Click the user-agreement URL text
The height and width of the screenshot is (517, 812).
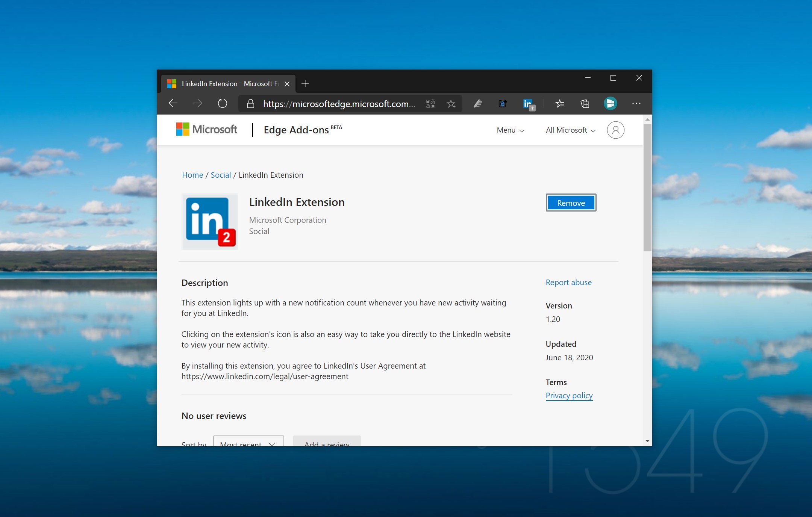coord(265,376)
